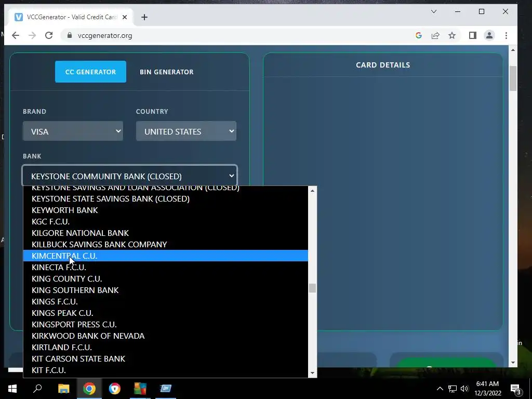Screen dimensions: 532x399
Task: Choose KIRKWOOD BANK OF NEVADA
Action: (166, 336)
